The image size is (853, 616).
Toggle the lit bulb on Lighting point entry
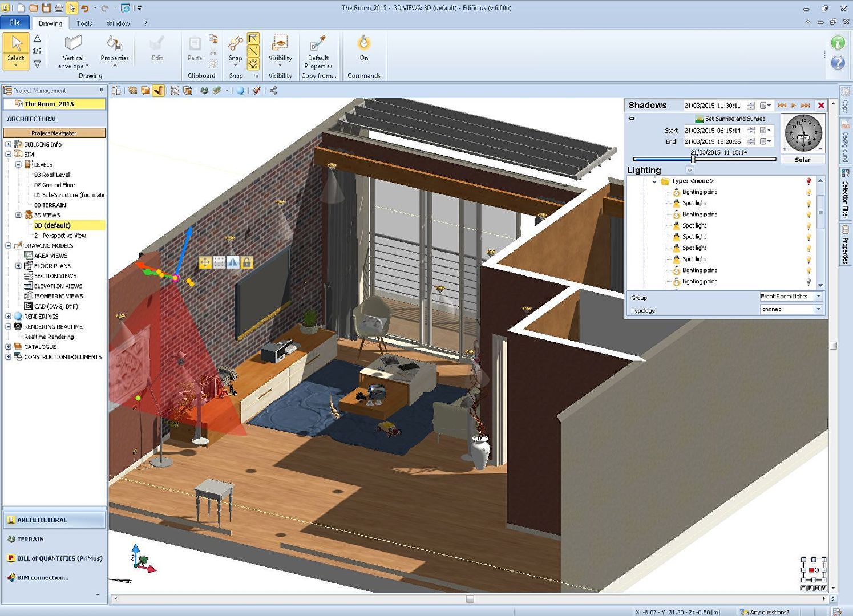tap(808, 192)
